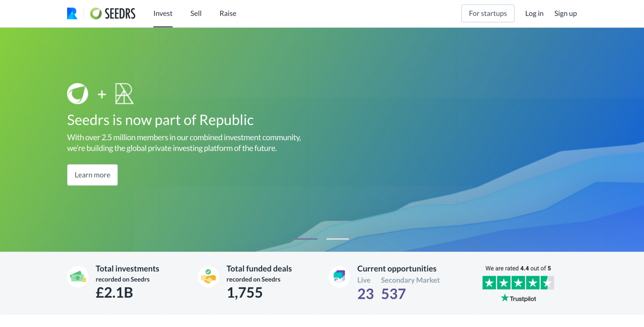Open the Sell menu item

[196, 13]
